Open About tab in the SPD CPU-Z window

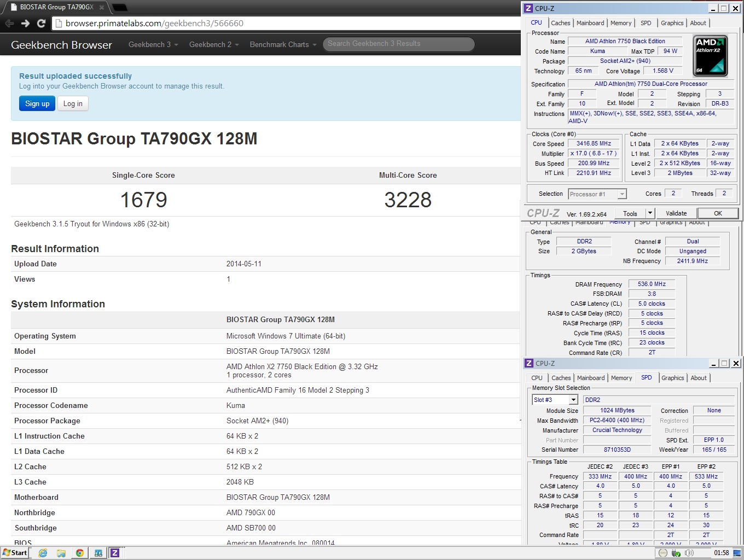[x=699, y=378]
